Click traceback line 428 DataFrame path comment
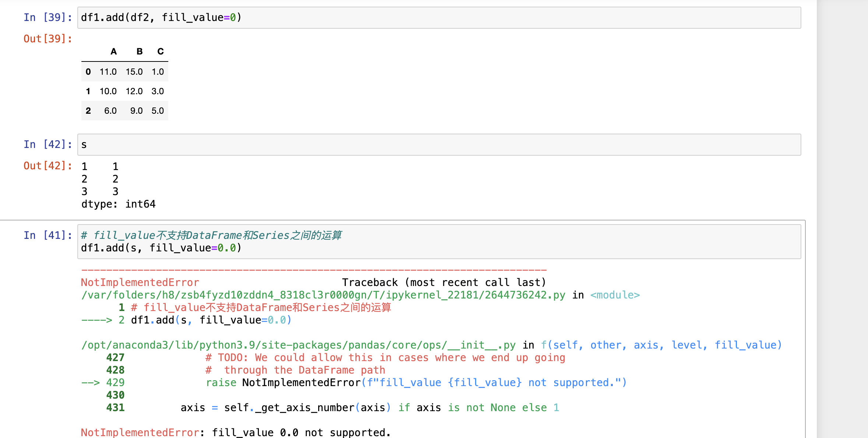The width and height of the screenshot is (868, 438). coord(295,370)
